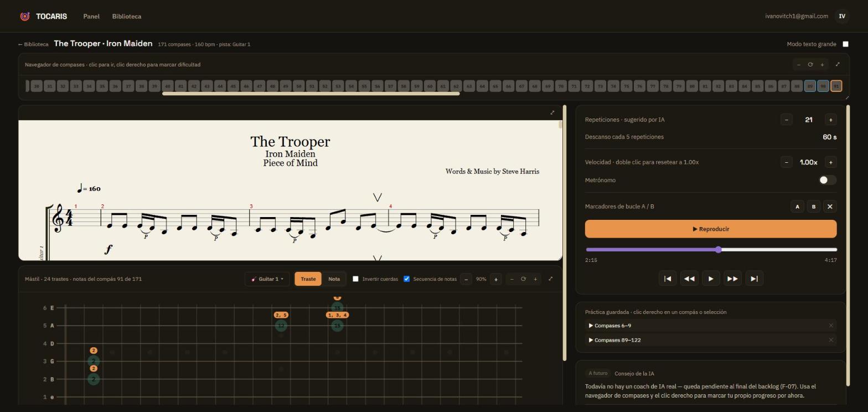Decrease the fretboard size below 90%
Viewport: 868px width, 412px height.
[x=466, y=279]
